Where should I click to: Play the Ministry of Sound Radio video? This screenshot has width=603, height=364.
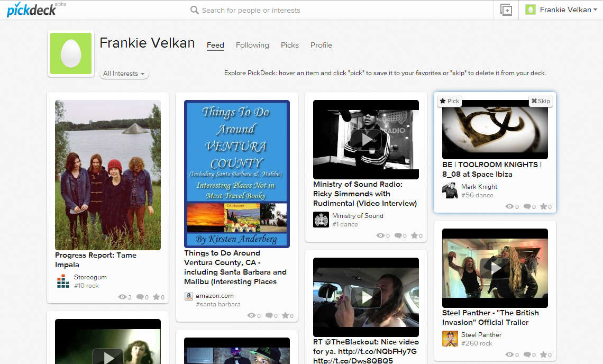(x=366, y=140)
